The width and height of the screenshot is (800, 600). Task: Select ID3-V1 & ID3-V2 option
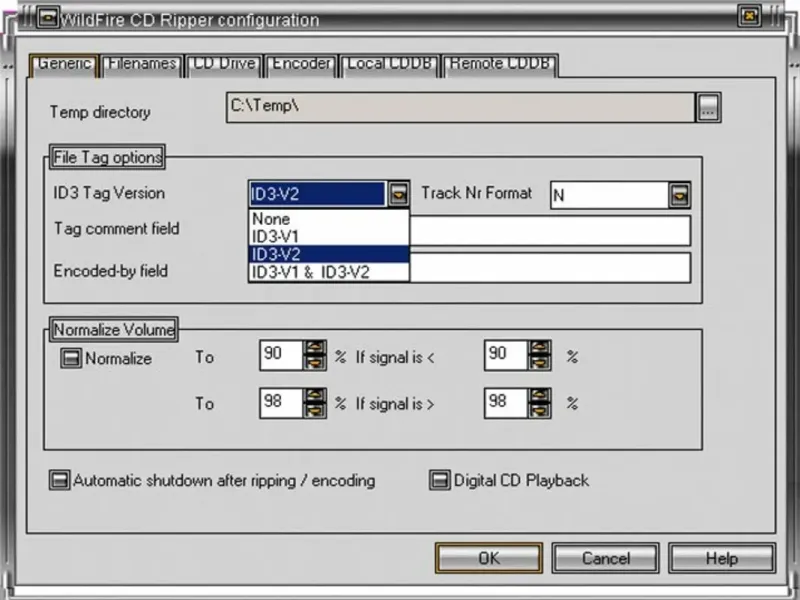(x=329, y=272)
